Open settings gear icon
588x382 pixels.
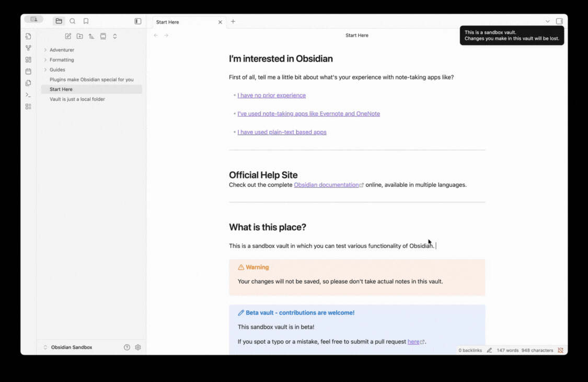[x=138, y=347]
